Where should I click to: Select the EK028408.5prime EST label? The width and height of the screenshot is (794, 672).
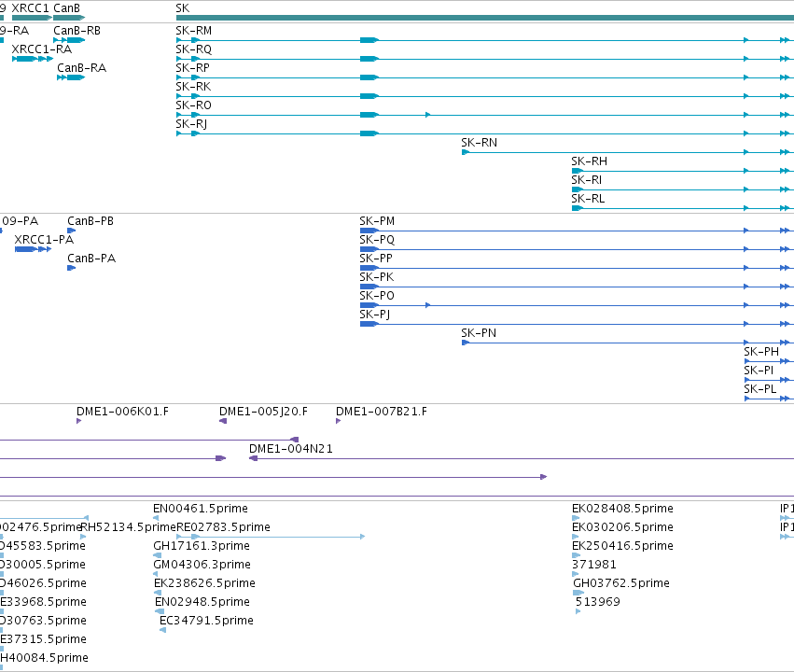(623, 509)
